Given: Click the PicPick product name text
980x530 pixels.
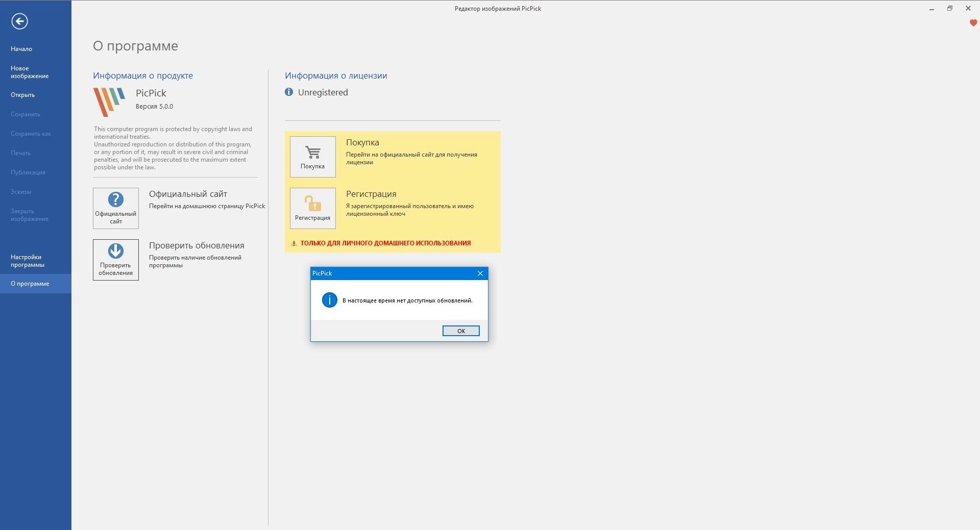Looking at the screenshot, I should coord(151,93).
